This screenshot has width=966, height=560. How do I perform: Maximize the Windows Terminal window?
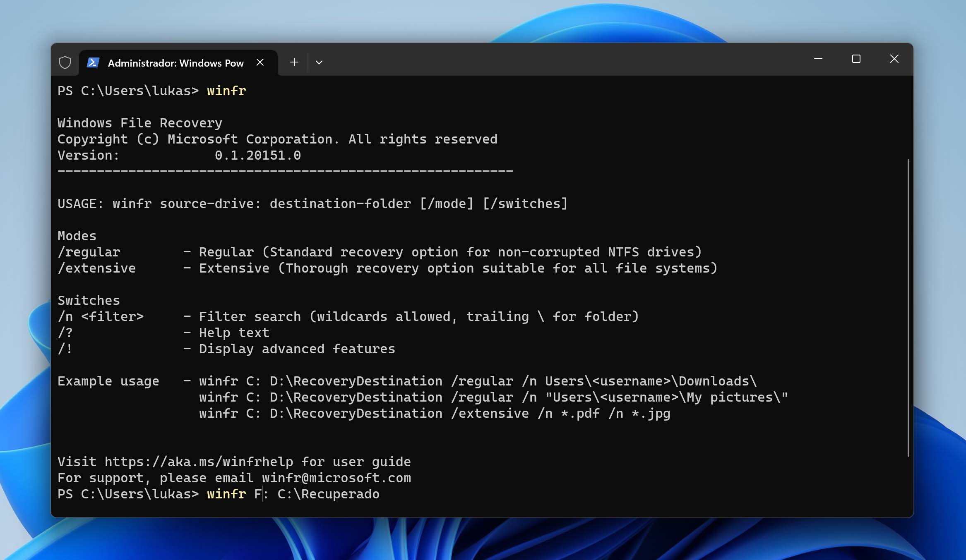tap(856, 59)
